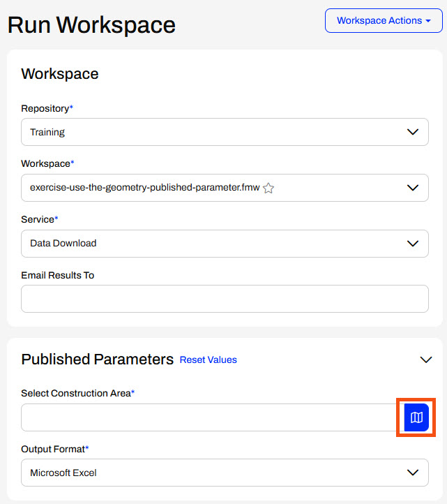
Task: Click into the Select Construction Area textbox
Action: point(209,417)
